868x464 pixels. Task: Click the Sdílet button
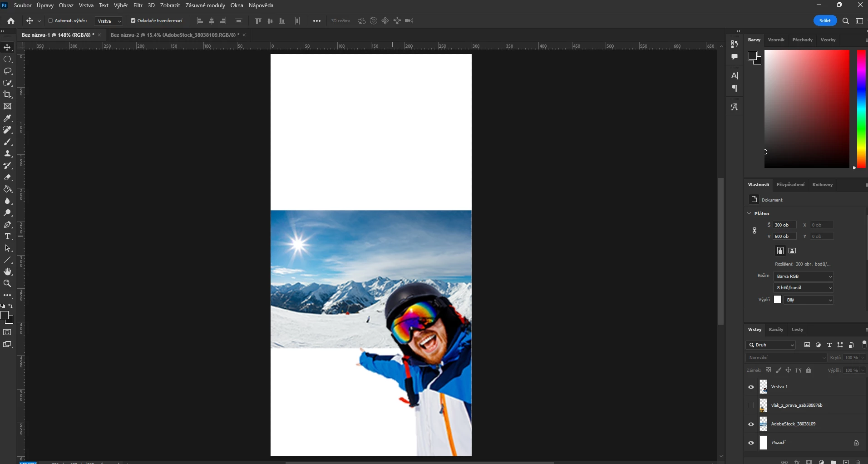tap(825, 21)
